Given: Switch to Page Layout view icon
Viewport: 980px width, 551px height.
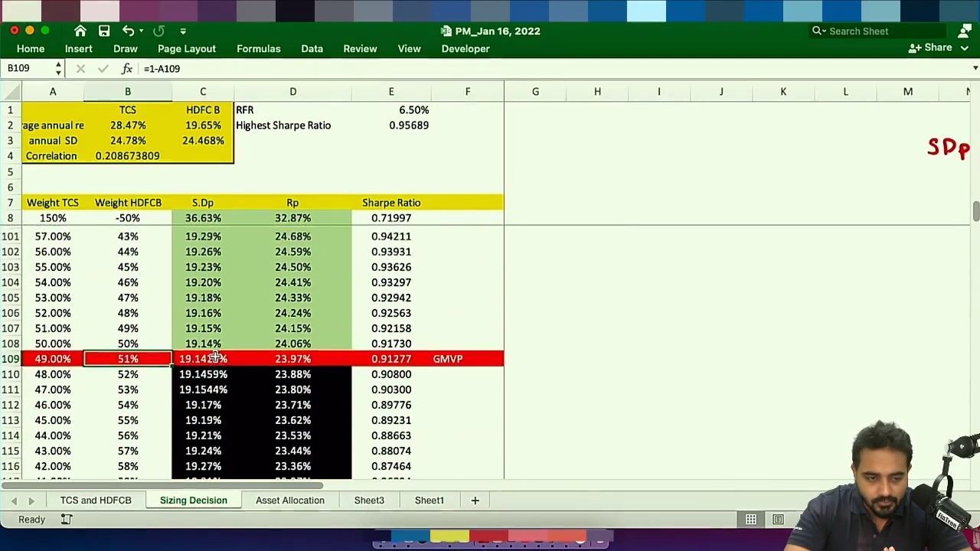Looking at the screenshot, I should tap(778, 520).
